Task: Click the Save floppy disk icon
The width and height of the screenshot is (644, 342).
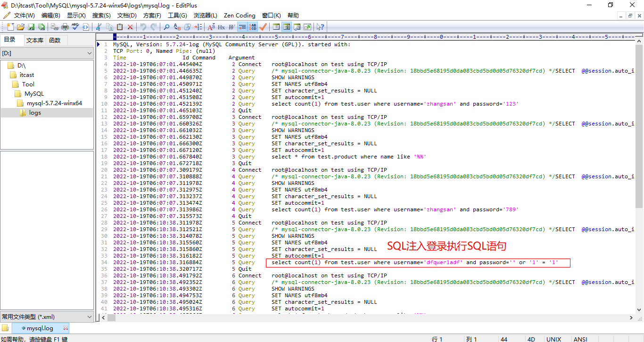Action: (31, 27)
